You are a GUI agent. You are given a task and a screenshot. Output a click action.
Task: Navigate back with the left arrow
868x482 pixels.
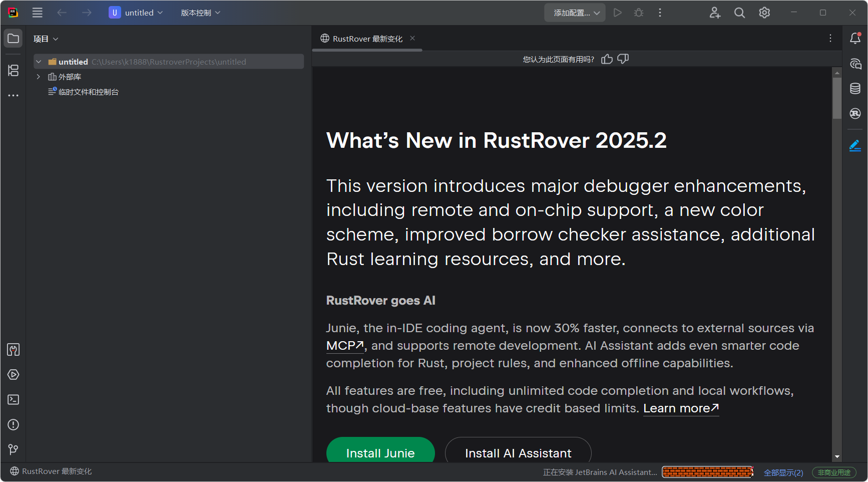click(62, 13)
